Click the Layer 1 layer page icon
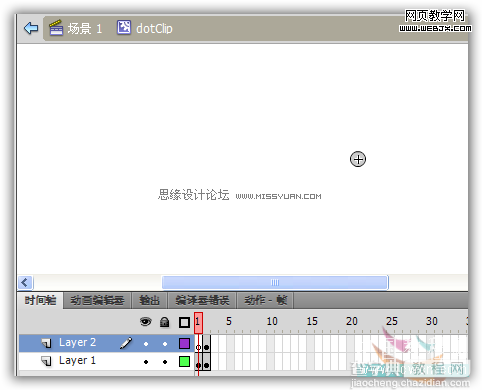 pos(46,361)
